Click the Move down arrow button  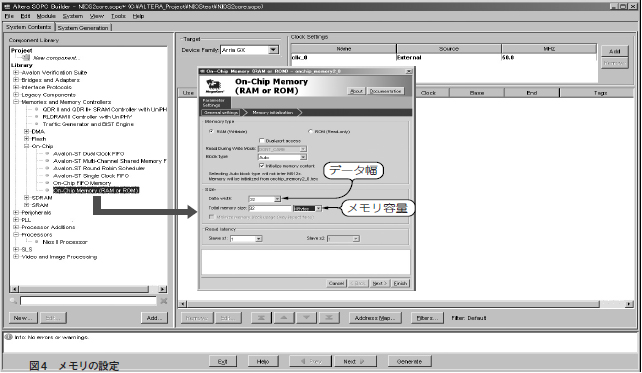(x=306, y=318)
